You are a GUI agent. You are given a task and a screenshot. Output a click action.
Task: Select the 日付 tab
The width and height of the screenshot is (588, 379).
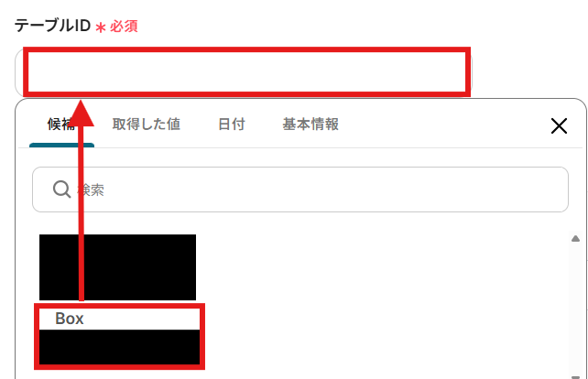click(x=232, y=125)
